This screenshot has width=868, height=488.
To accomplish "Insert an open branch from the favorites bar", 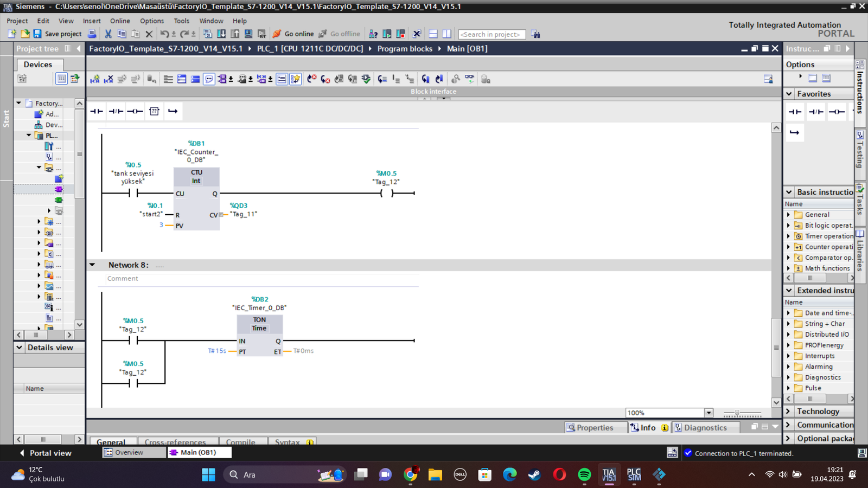I will tap(173, 111).
